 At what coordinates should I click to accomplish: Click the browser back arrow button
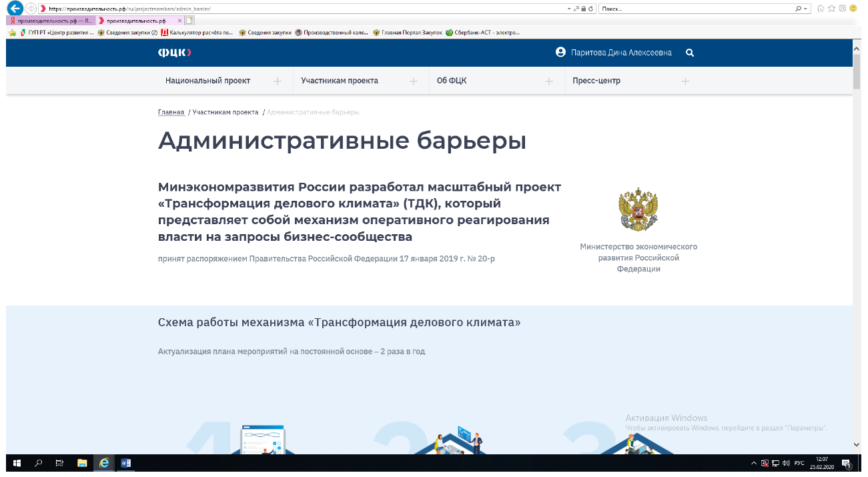(14, 9)
